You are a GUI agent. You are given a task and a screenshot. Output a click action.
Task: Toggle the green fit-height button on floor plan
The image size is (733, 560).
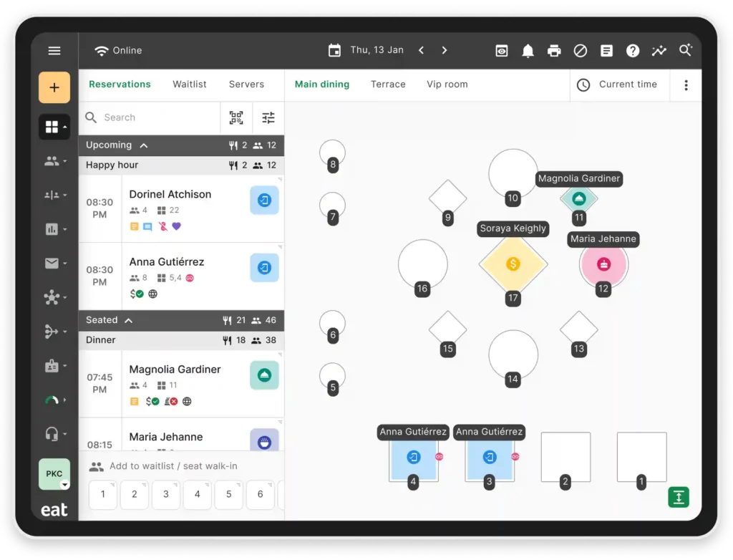click(x=679, y=497)
